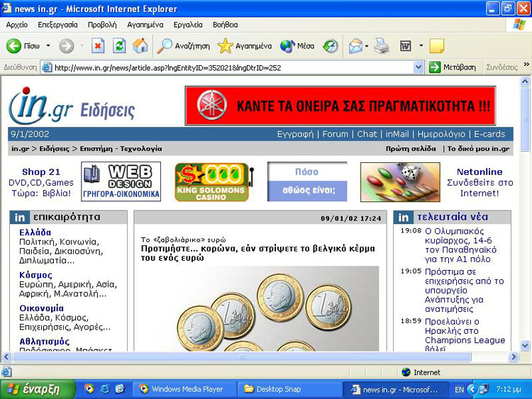
Task: Click the EN language indicator
Action: pos(459,390)
